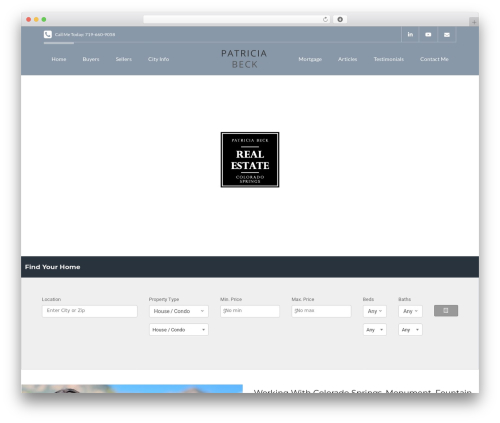Open the lower Baths Any dropdown
The height and width of the screenshot is (423, 500).
[410, 330]
